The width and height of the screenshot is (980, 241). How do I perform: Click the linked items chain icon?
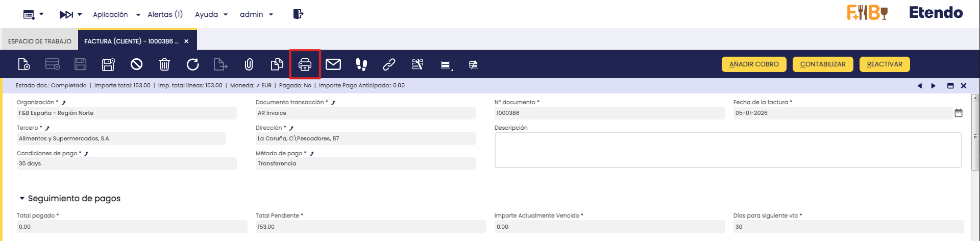point(389,64)
